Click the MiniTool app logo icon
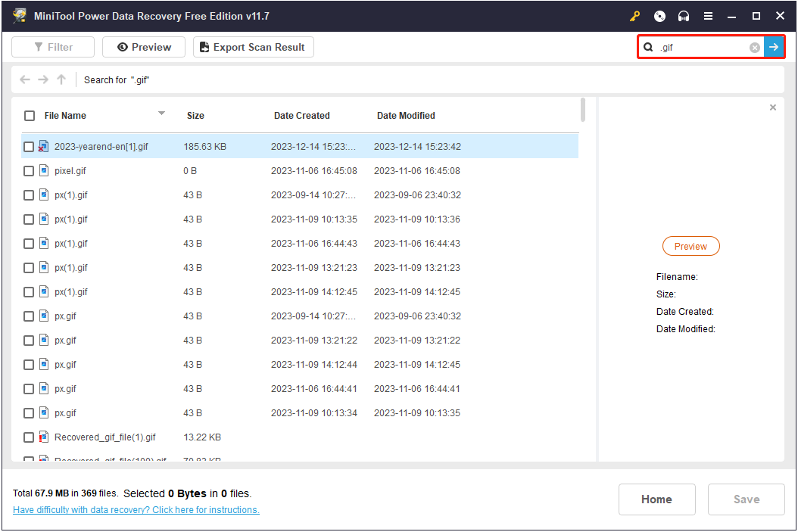Viewport: 798px width, 532px height. point(20,16)
